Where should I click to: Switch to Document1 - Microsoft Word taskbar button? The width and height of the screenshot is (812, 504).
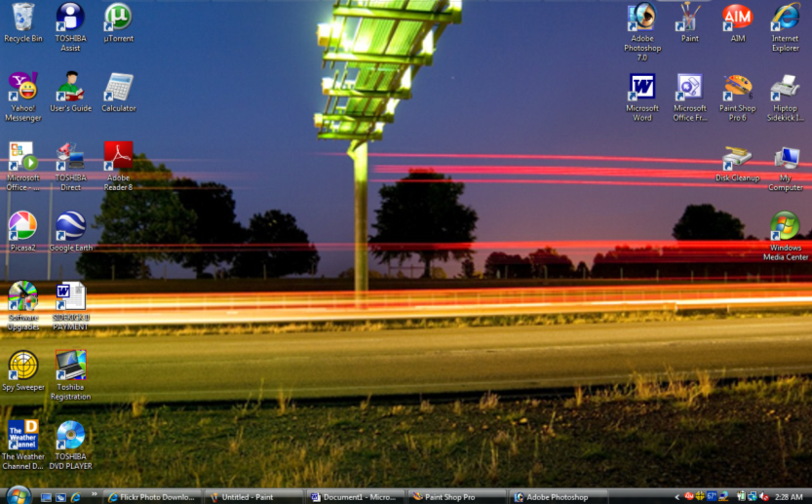[x=356, y=497]
